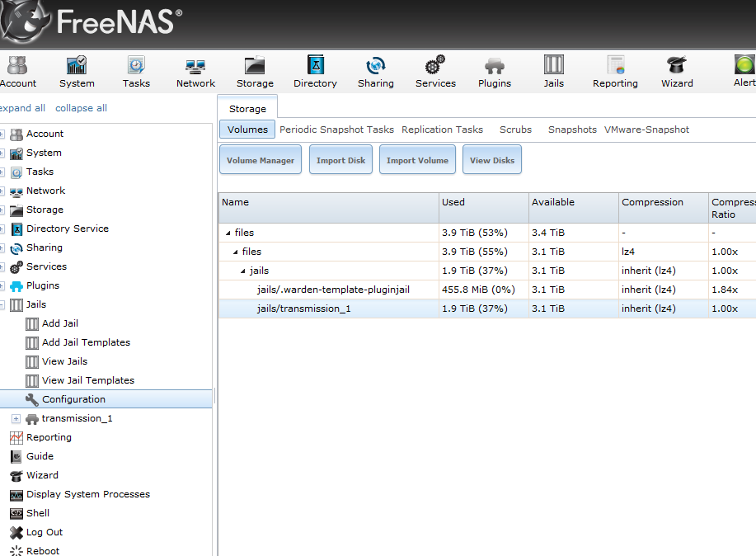Open the Tasks toolbar icon
Image resolution: width=756 pixels, height=556 pixels.
pos(136,72)
